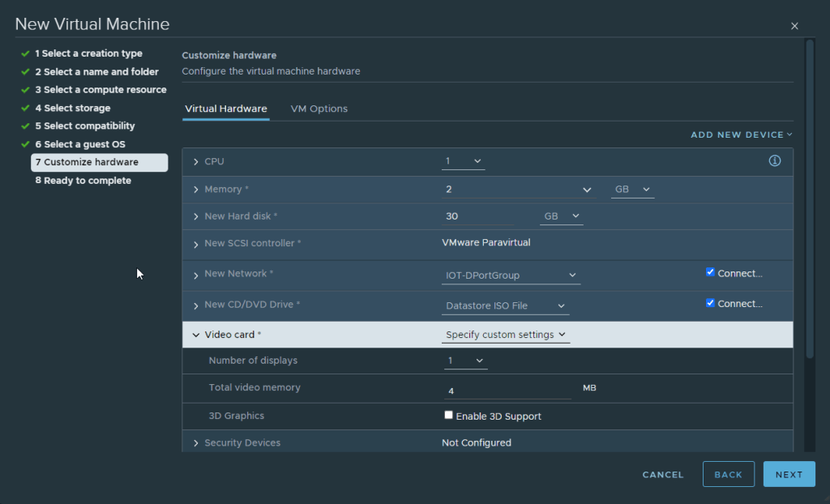Click the CPU info icon

(774, 161)
